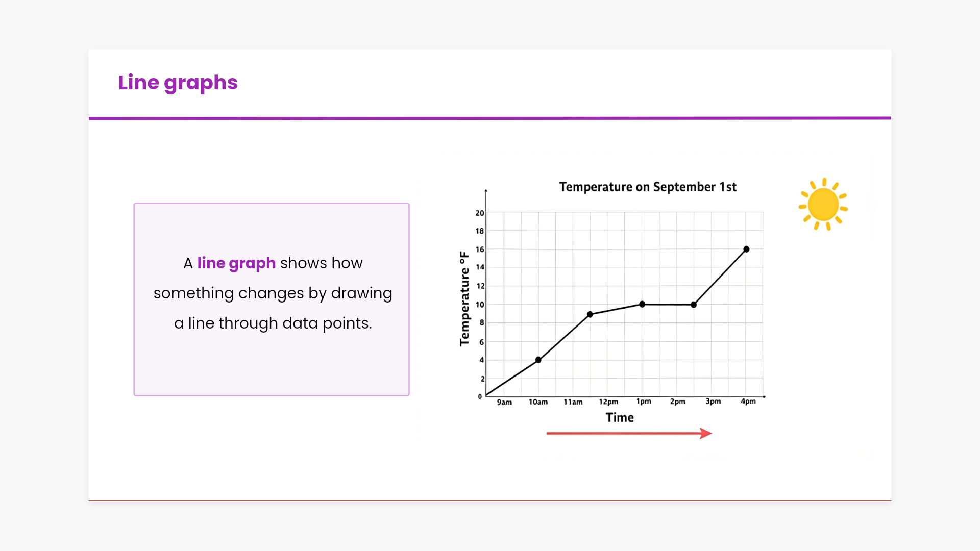Click the 0 origin label on the graph
Viewport: 980px width, 551px height.
[x=480, y=396]
